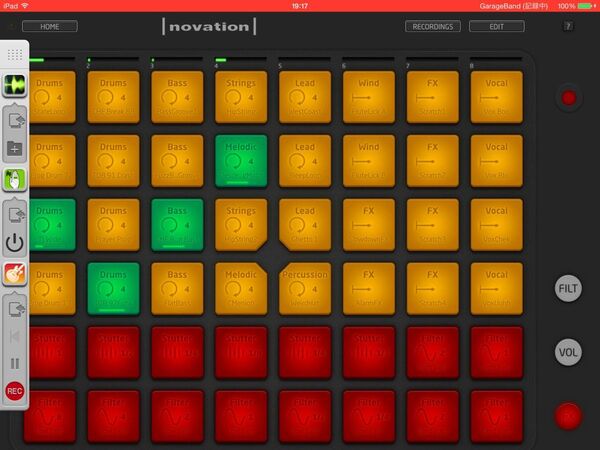Image resolution: width=600 pixels, height=450 pixels.
Task: Play the FX Scratch1 pad
Action: pos(433,97)
